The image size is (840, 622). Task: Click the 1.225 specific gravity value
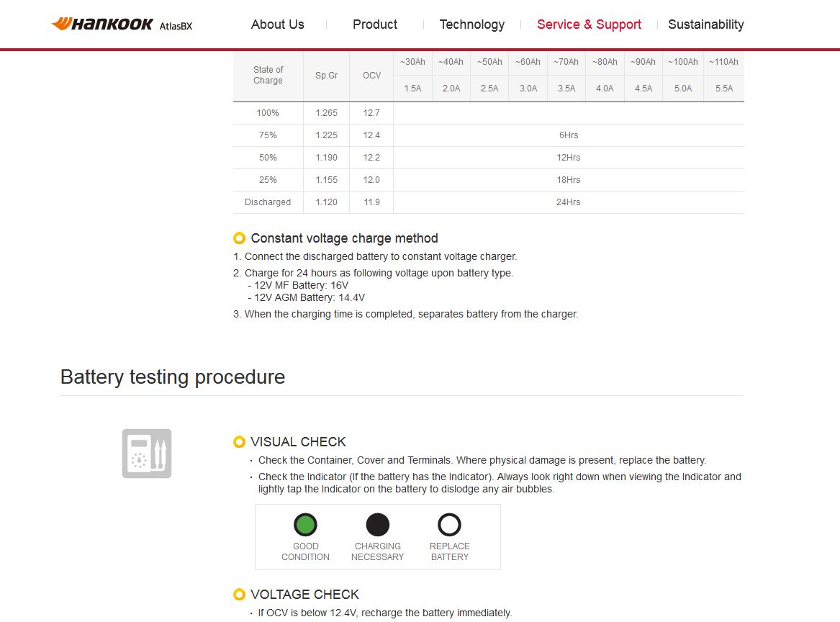point(326,135)
